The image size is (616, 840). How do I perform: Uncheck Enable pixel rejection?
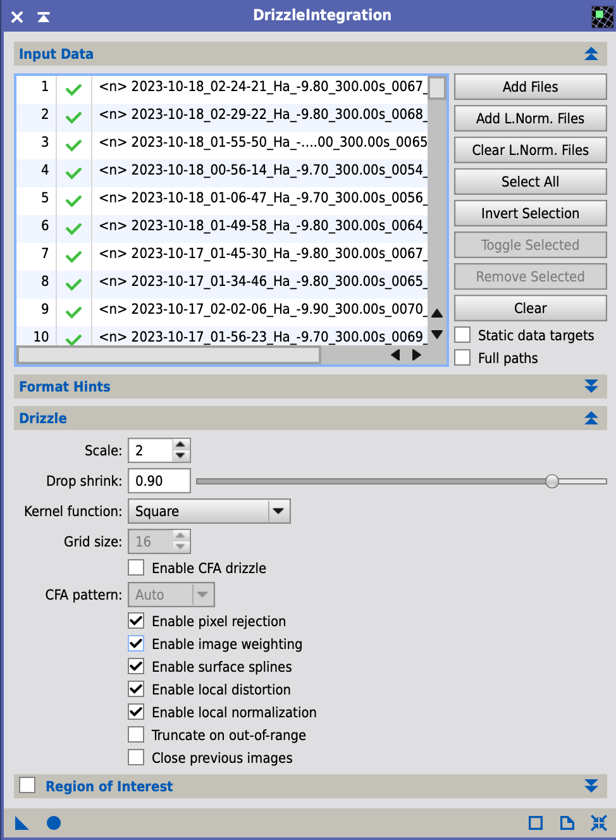coord(136,621)
